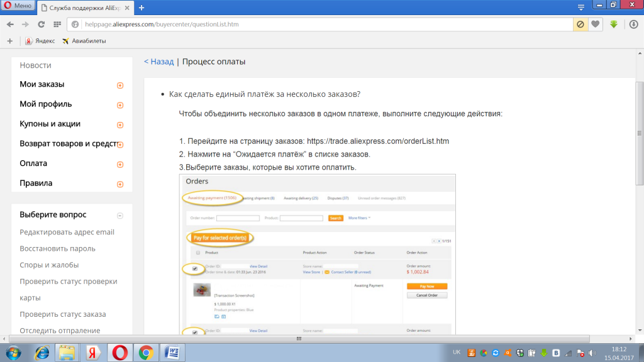Viewport: 644px width, 362px height.
Task: Click the Orders instruction screenshot image
Action: [x=318, y=254]
